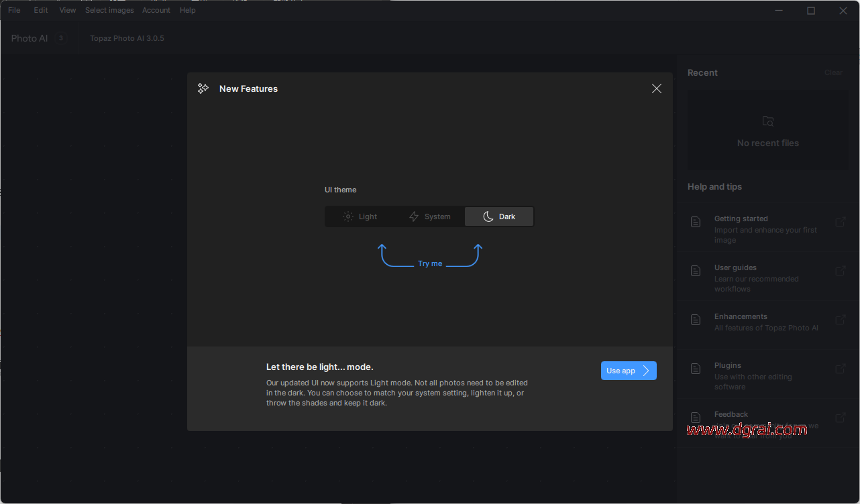Open the Select images menu
The width and height of the screenshot is (860, 504).
[109, 10]
